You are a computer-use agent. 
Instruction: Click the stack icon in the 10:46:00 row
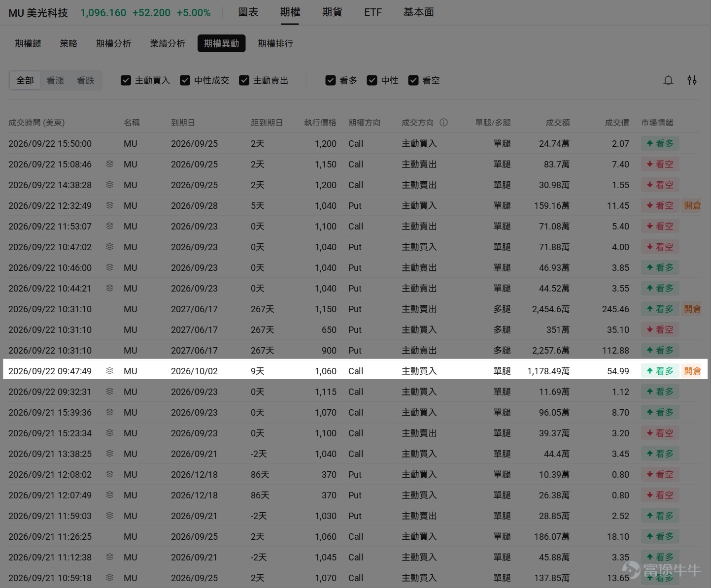(x=110, y=267)
